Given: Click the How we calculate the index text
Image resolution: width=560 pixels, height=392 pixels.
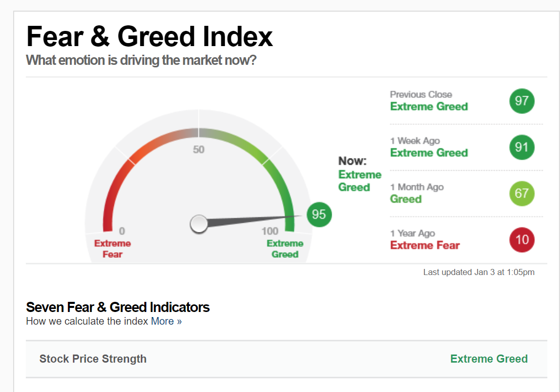Looking at the screenshot, I should (86, 321).
